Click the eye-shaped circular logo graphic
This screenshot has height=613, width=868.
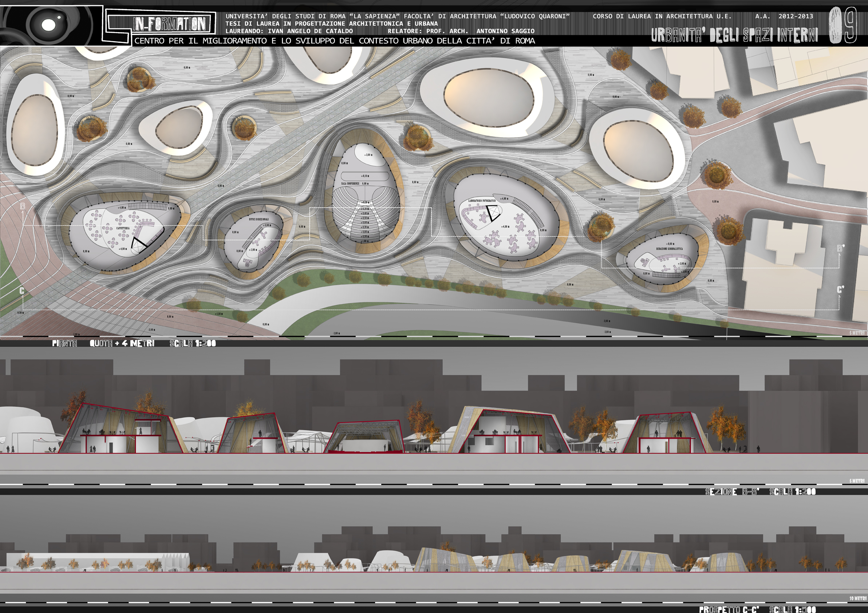click(48, 25)
